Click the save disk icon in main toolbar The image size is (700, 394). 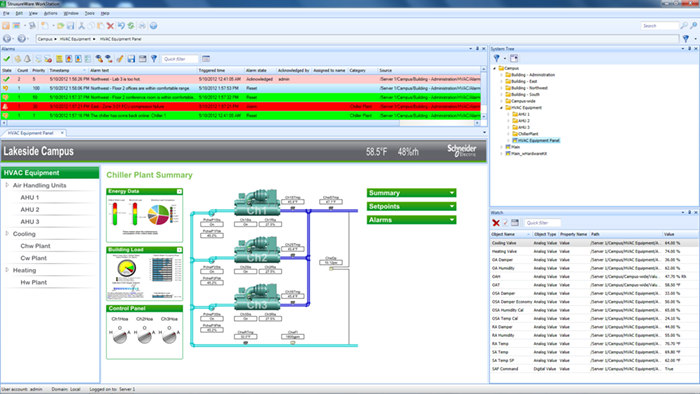[x=71, y=26]
